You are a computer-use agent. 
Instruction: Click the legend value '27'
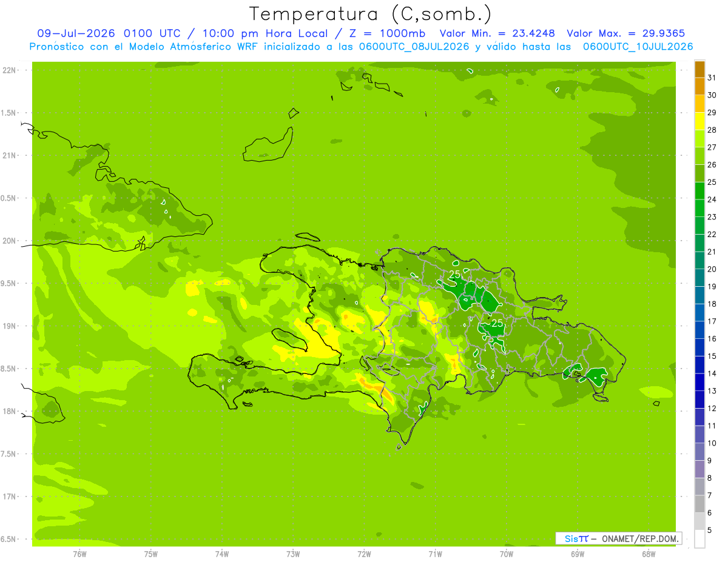coord(712,147)
